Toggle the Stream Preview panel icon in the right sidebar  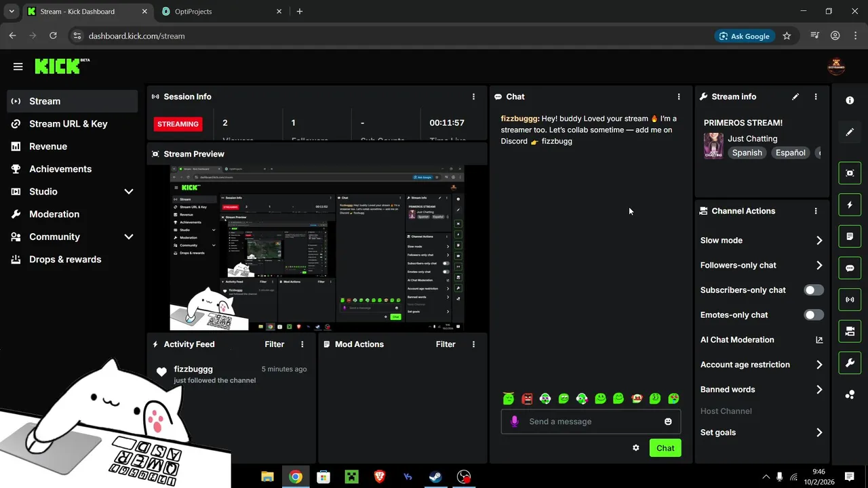(x=850, y=173)
